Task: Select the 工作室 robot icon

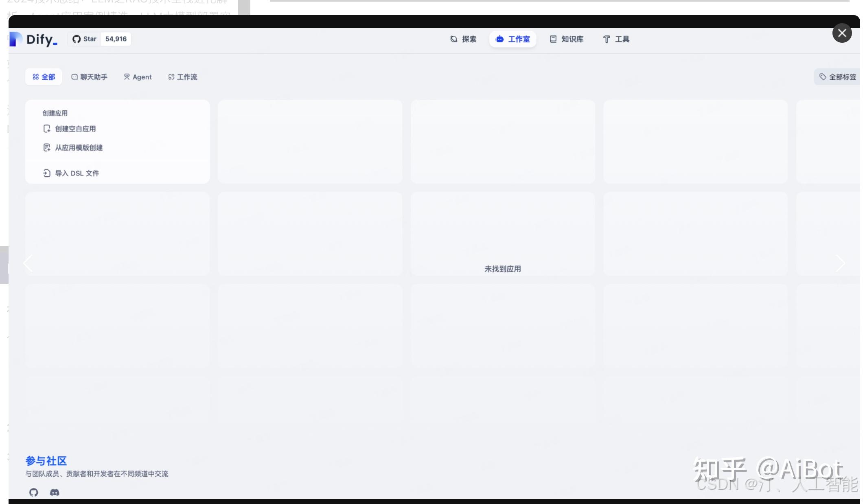Action: click(x=499, y=39)
